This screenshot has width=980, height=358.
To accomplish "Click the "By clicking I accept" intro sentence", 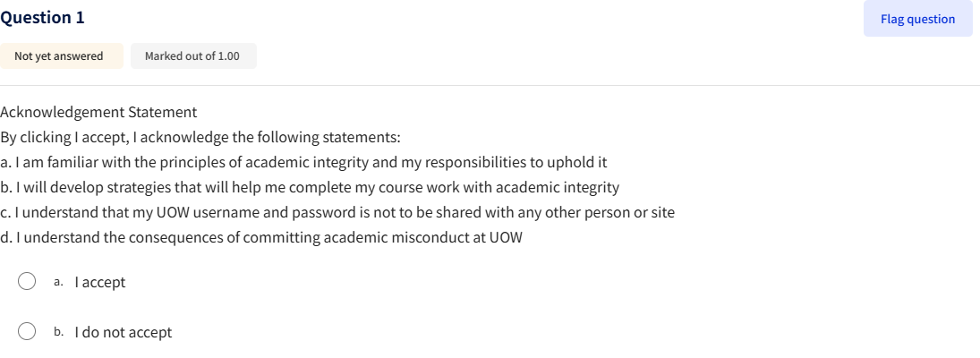I will 200,137.
